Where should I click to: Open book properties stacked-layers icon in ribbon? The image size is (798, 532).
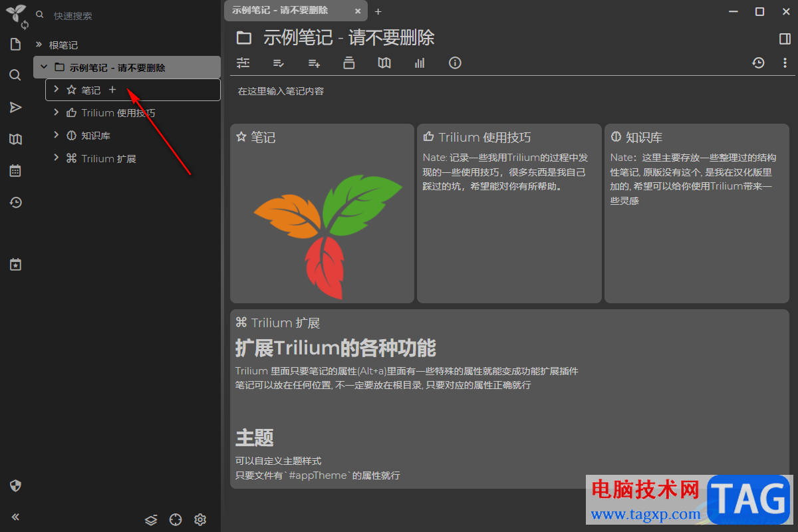(349, 63)
